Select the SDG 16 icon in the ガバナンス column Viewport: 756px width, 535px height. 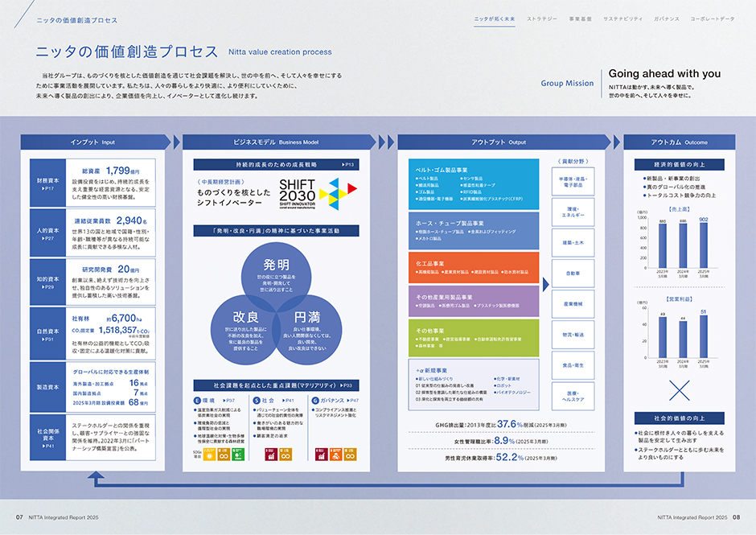(x=335, y=453)
